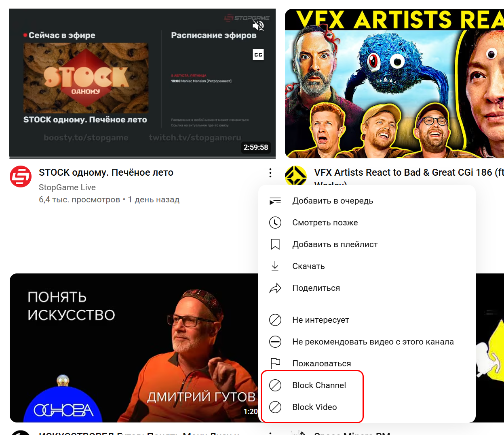Open video title STOCK одному. Печёное лето
Viewport: 504px width, 435px height.
[x=106, y=172]
